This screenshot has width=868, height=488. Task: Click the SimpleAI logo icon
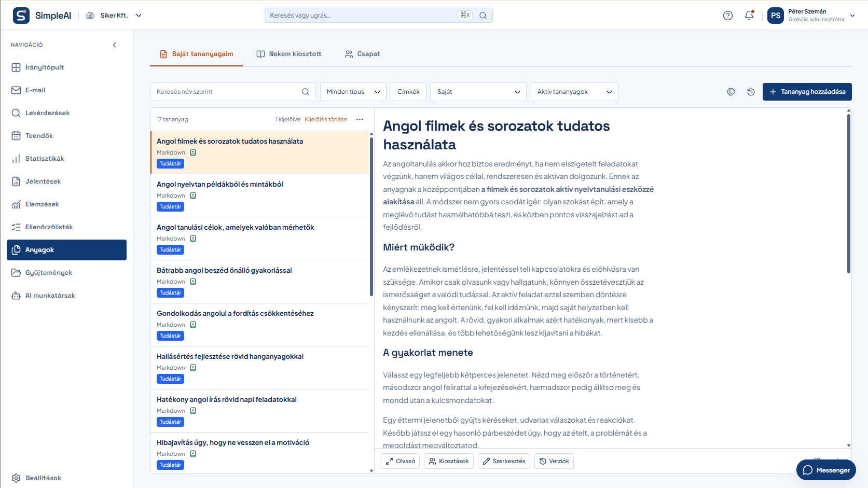tap(21, 16)
